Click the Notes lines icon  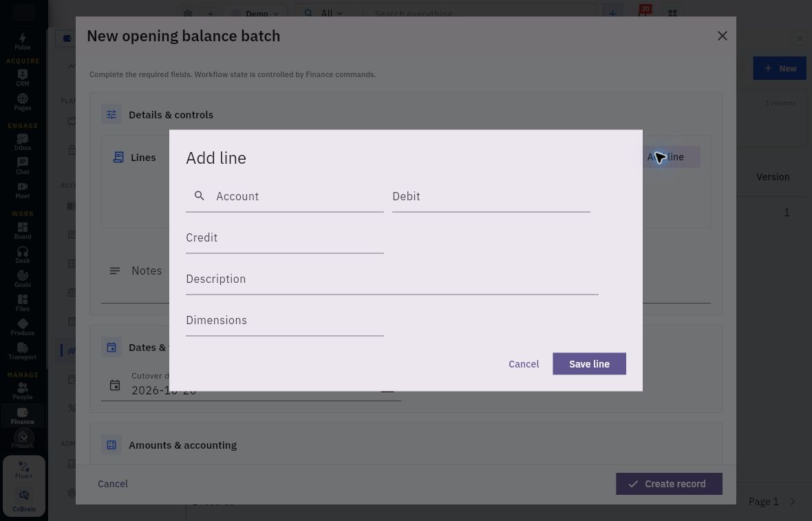(x=115, y=271)
